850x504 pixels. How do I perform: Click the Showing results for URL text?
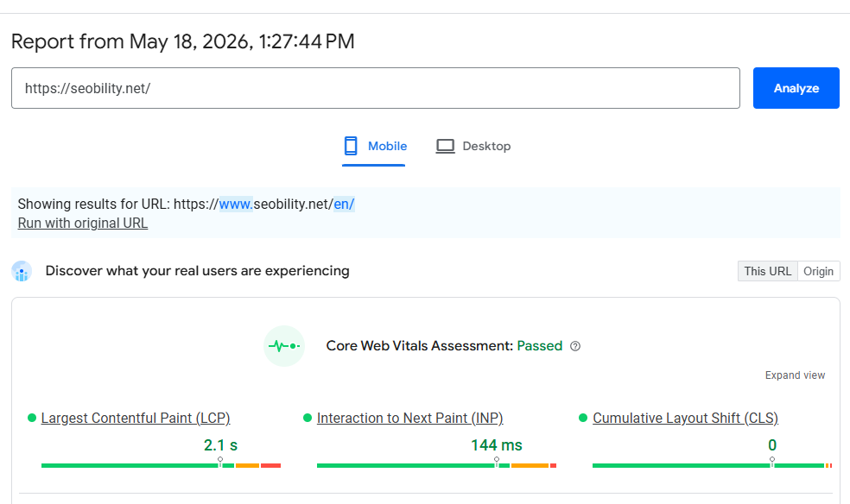click(x=186, y=204)
